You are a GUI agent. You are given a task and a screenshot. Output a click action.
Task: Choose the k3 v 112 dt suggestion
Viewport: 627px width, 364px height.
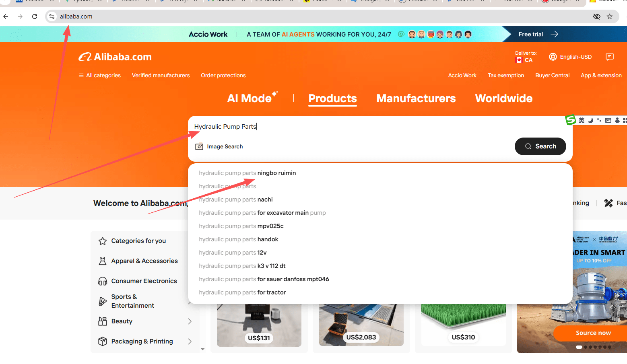(380, 266)
